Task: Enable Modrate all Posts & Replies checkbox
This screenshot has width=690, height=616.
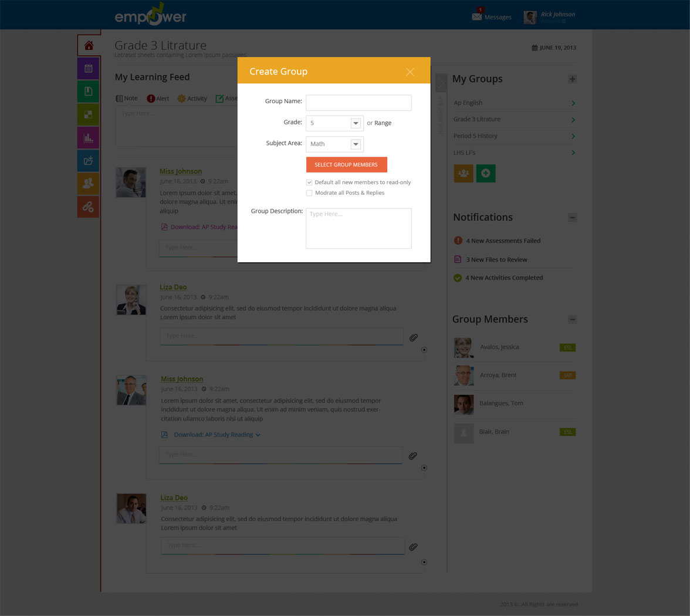Action: tap(309, 193)
